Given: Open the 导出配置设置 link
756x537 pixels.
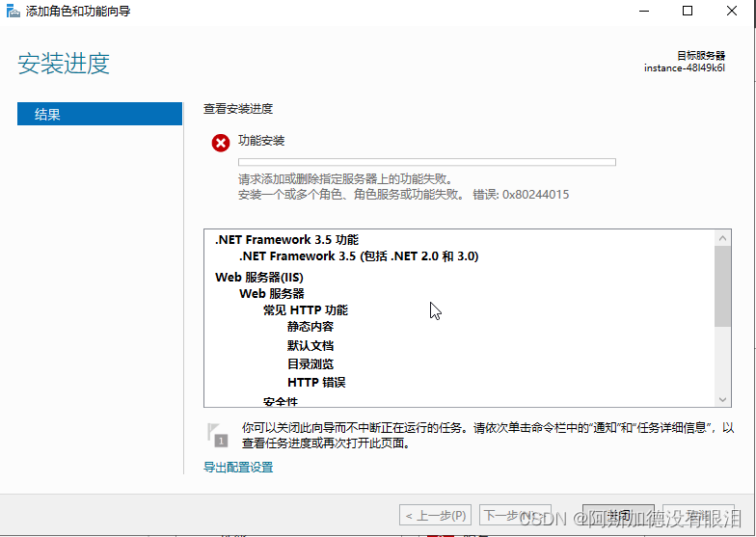Looking at the screenshot, I should pyautogui.click(x=238, y=467).
